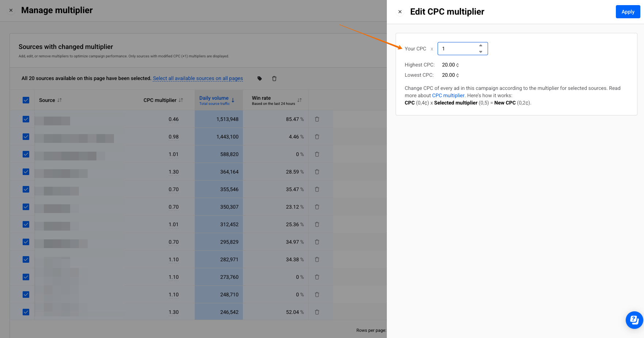
Task: Open the CPC multiplier help link
Action: 448,95
